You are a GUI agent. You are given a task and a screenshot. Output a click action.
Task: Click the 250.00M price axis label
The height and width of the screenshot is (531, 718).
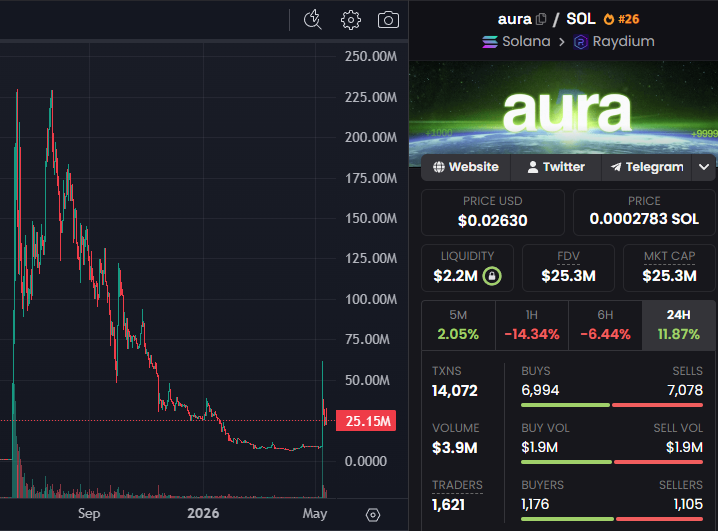[x=371, y=56]
